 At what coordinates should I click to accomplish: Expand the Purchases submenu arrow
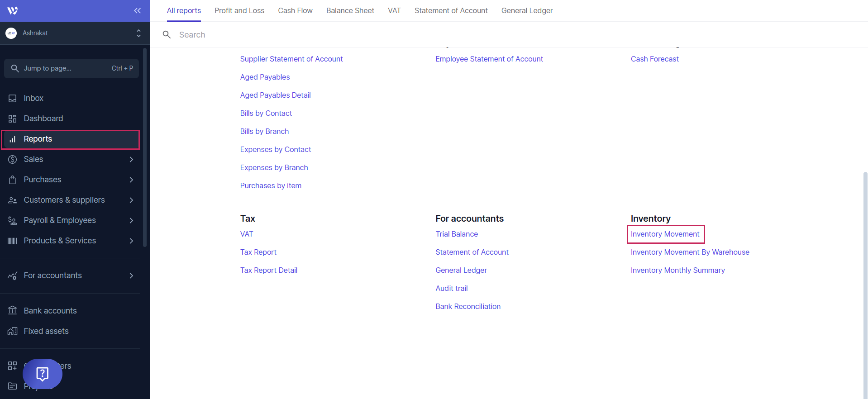coord(131,180)
